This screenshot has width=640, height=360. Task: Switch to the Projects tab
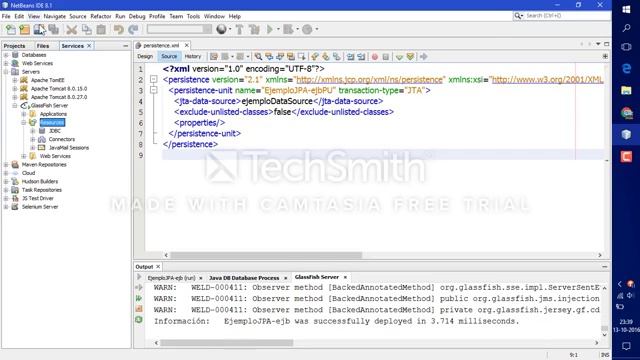point(15,46)
